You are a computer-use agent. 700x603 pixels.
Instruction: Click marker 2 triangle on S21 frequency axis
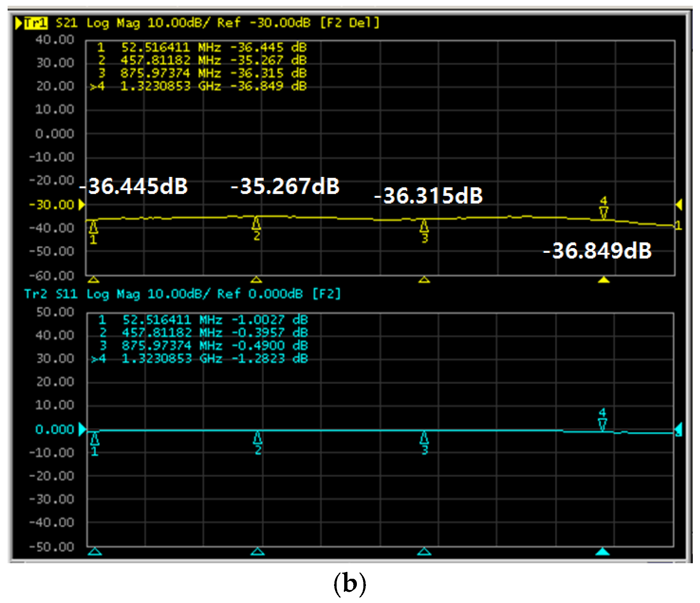point(256,280)
